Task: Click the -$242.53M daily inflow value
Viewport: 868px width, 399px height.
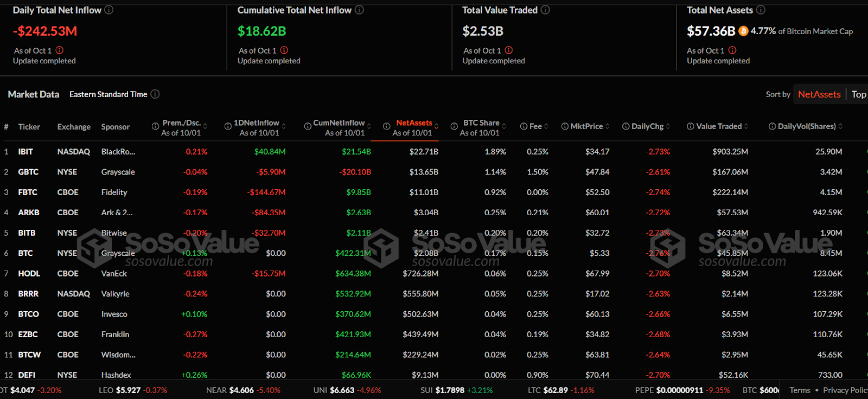Action: click(x=45, y=31)
